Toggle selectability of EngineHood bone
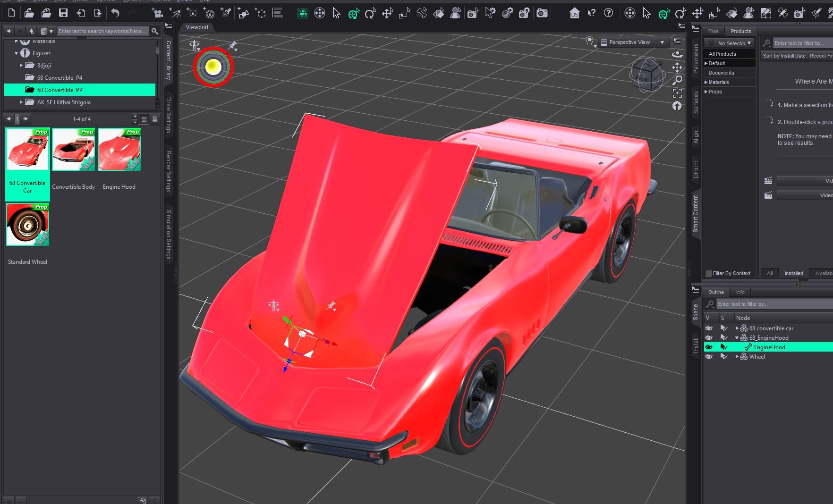 coord(724,347)
